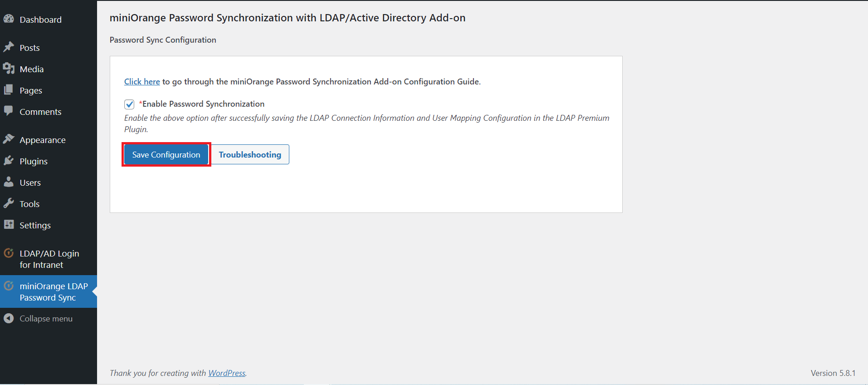Click the Tools wrench icon
The image size is (868, 385).
[9, 203]
